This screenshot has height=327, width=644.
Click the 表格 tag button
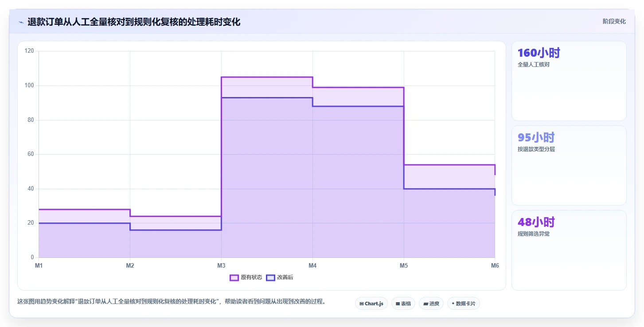tap(403, 304)
